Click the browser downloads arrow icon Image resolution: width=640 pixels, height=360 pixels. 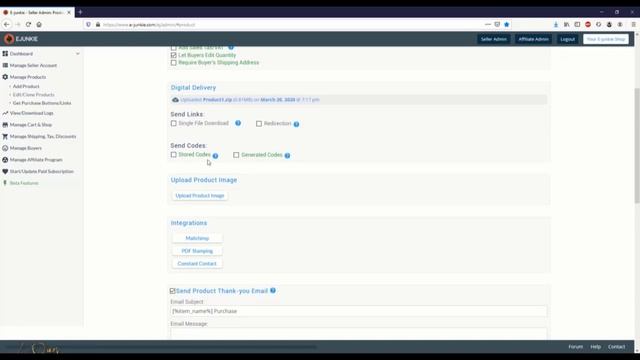tap(556, 24)
